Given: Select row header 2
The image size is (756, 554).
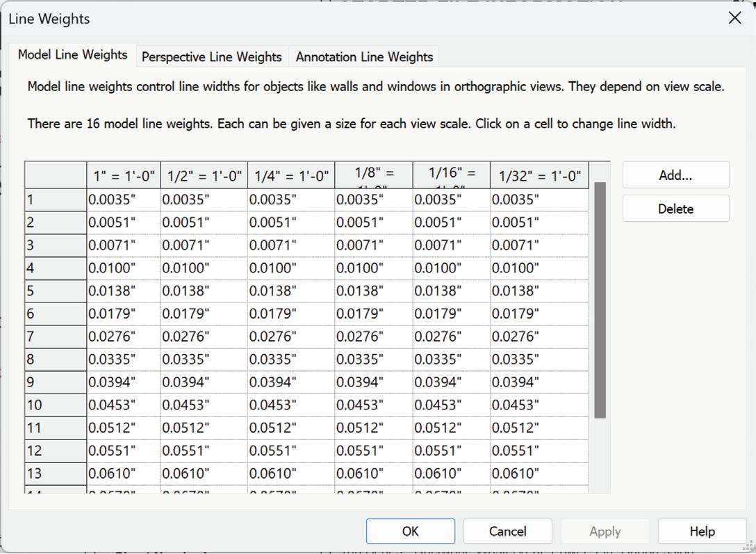Looking at the screenshot, I should point(56,222).
